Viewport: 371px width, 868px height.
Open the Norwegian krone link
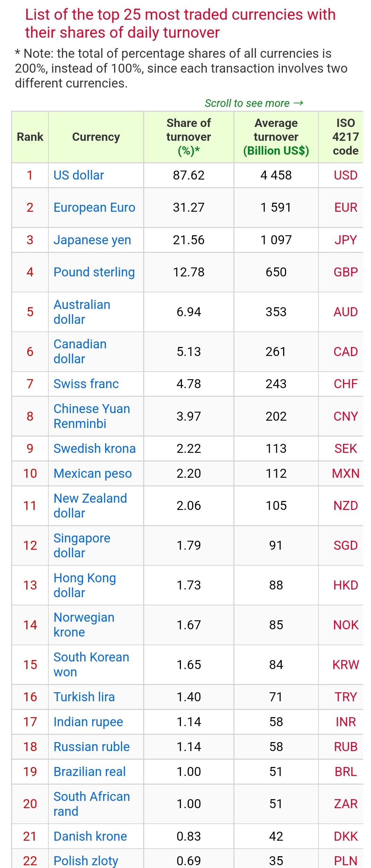coord(84,625)
